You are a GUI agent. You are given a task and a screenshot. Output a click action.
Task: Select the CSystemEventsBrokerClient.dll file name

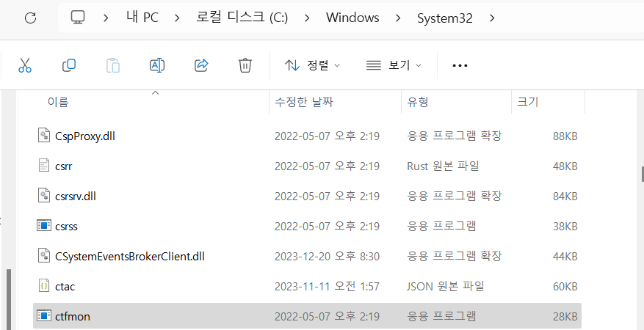point(130,257)
